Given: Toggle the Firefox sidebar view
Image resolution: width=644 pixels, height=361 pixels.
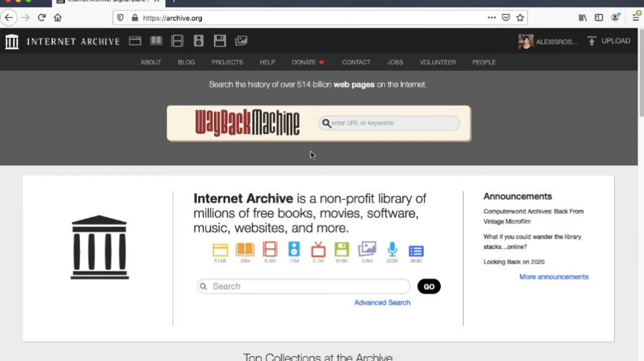Looking at the screenshot, I should click(x=599, y=18).
